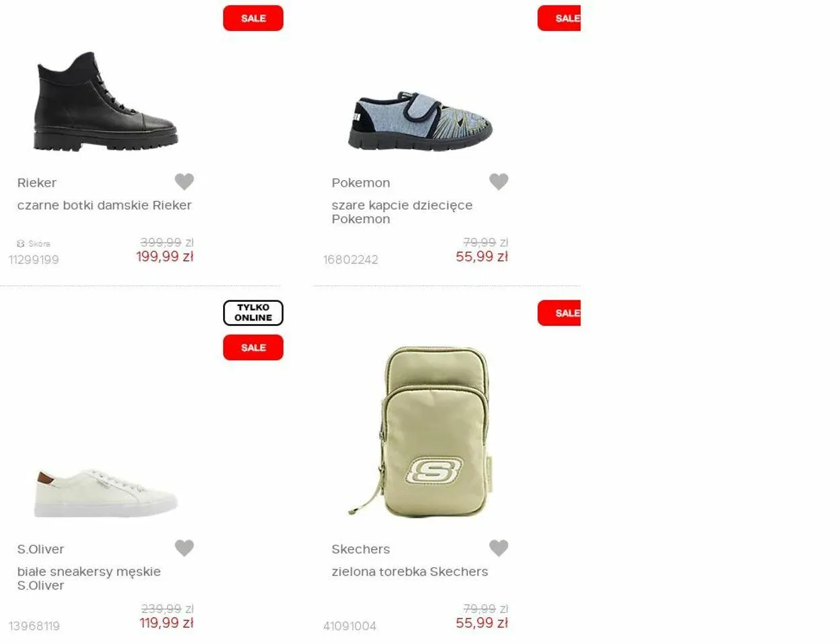The image size is (840, 644).
Task: Click the Skechers brand name
Action: pyautogui.click(x=361, y=549)
